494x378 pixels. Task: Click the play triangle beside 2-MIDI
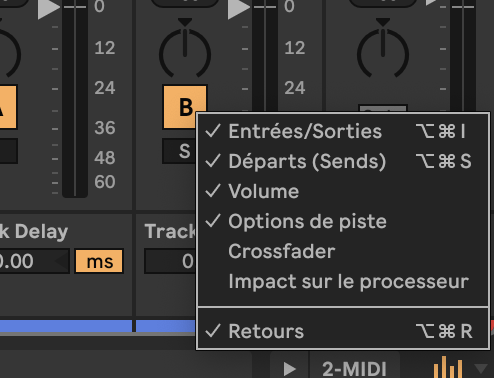tap(289, 369)
